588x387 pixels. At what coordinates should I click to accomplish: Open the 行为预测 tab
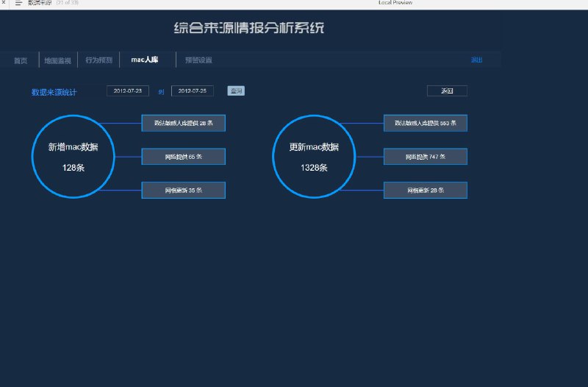(x=99, y=60)
